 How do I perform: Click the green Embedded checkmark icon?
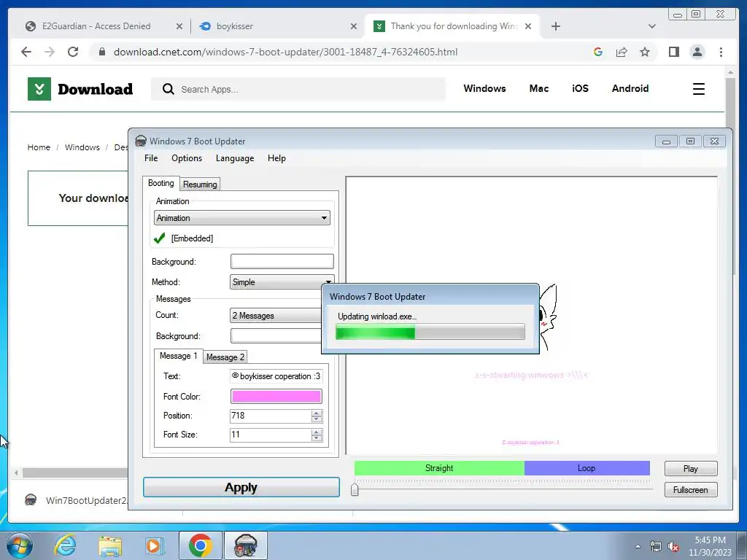click(160, 238)
